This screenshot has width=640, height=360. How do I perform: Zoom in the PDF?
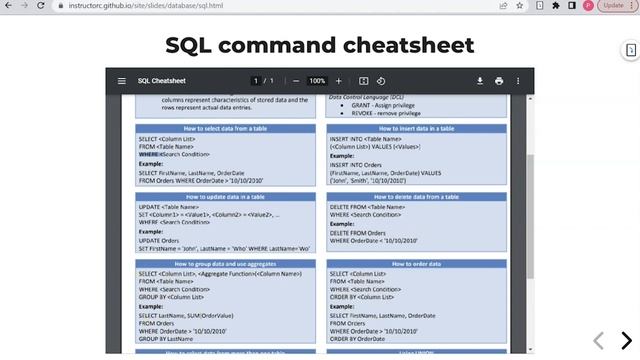pyautogui.click(x=338, y=81)
